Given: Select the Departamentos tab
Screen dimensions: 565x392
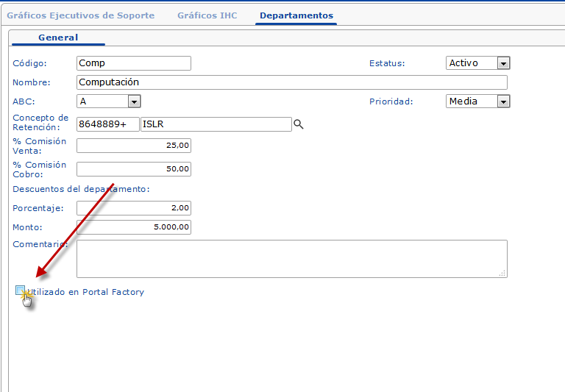Looking at the screenshot, I should coord(296,15).
